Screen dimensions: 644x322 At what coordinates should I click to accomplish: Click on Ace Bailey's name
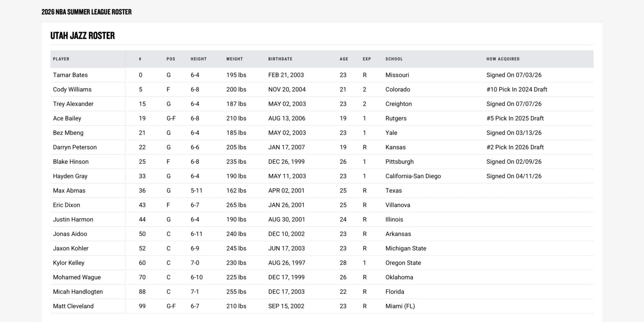pyautogui.click(x=67, y=119)
